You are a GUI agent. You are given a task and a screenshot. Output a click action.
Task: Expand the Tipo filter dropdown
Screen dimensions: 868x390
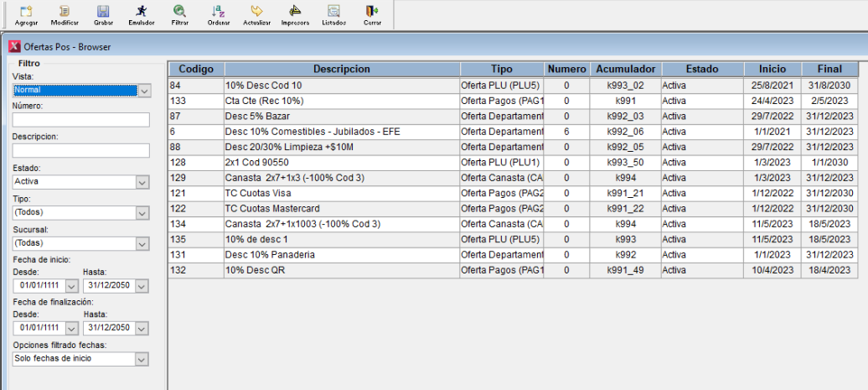(x=143, y=212)
